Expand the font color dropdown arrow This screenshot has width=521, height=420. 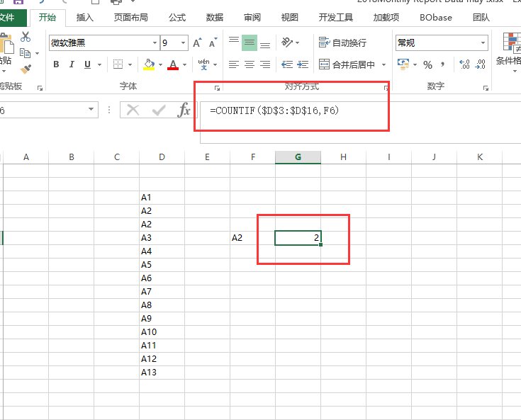[x=185, y=64]
